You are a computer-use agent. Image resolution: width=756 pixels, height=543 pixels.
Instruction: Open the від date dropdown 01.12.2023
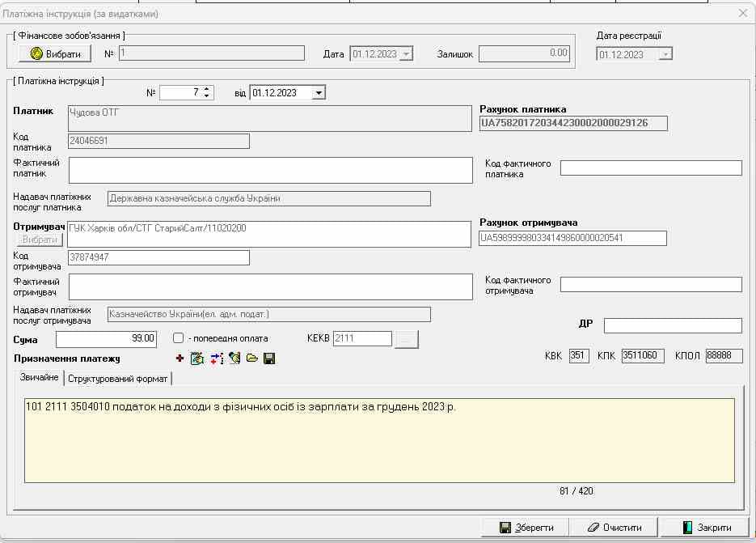[x=319, y=93]
